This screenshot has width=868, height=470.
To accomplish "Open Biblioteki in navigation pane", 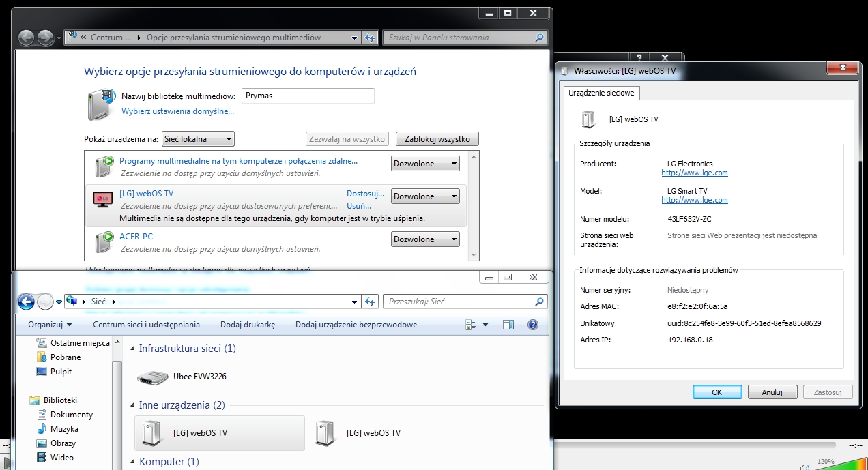I will click(53, 400).
